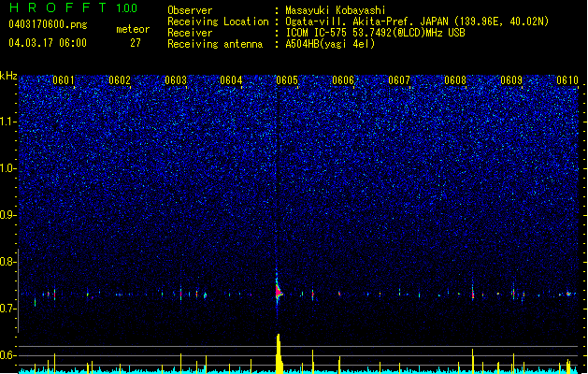Click the strong meteor echo at 0605
Image resolution: width=588 pixels, height=374 pixels.
(279, 293)
